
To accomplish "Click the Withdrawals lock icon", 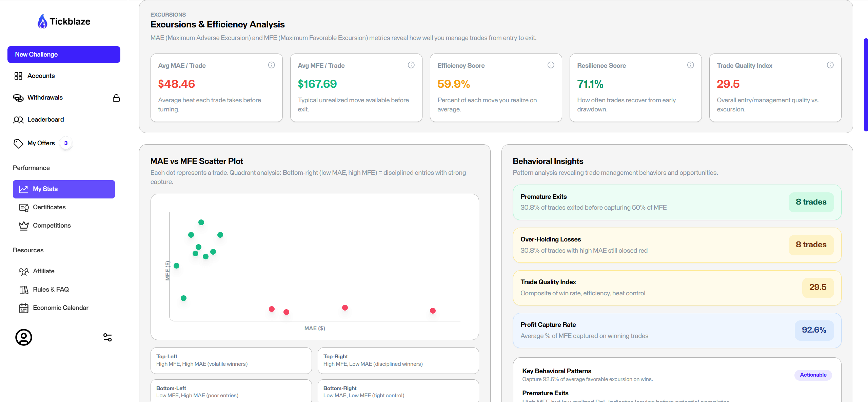I will click(x=116, y=98).
